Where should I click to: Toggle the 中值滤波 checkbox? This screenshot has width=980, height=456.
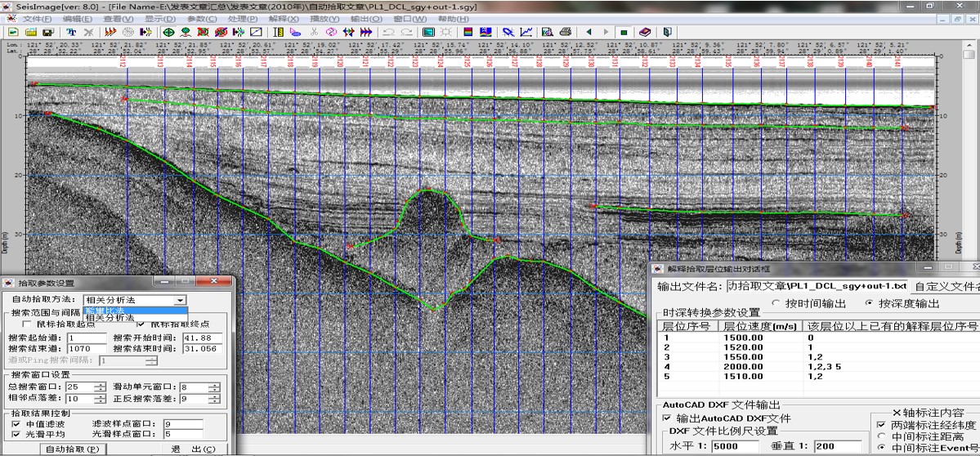16,424
